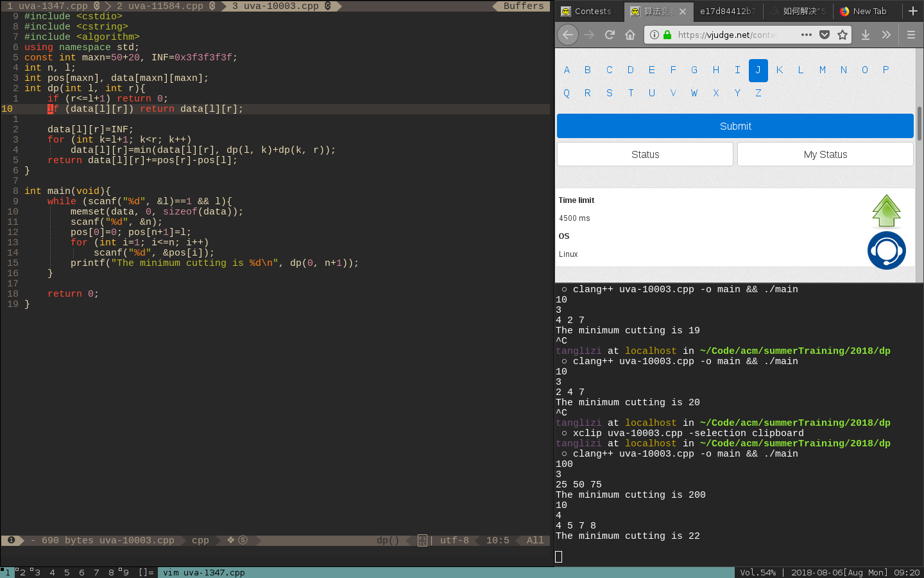Click the web page vertical scrollbar

pos(919,123)
